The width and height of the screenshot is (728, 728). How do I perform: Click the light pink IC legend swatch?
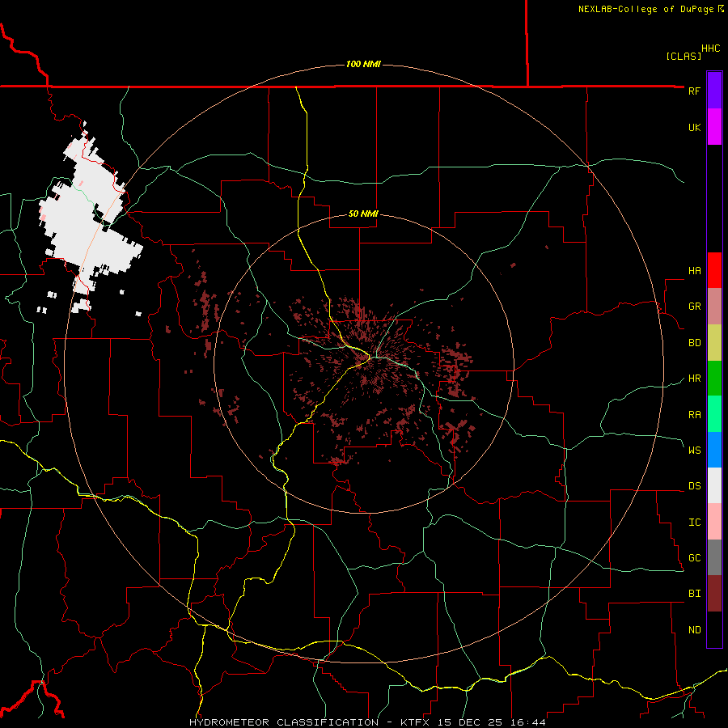point(714,522)
